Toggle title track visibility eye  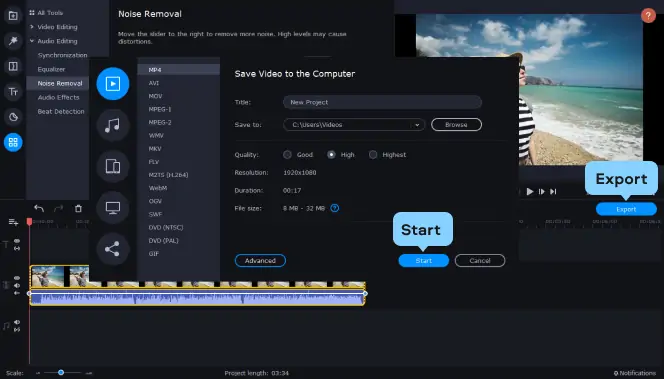pyautogui.click(x=17, y=241)
